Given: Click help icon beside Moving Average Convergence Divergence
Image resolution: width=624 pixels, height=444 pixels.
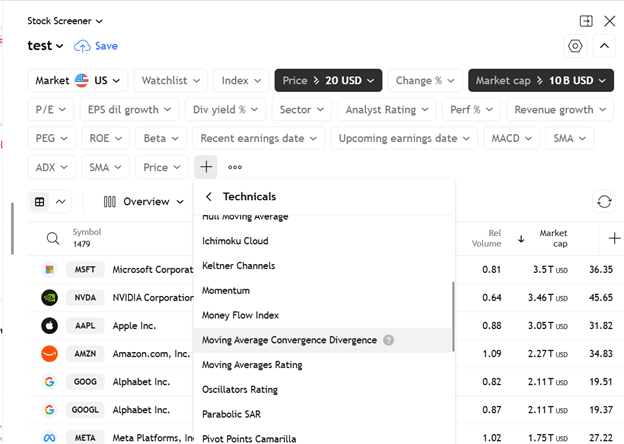Looking at the screenshot, I should coord(389,340).
